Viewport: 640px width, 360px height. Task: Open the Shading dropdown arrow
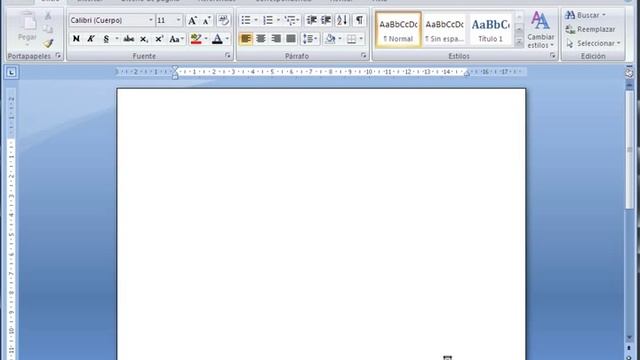(340, 39)
